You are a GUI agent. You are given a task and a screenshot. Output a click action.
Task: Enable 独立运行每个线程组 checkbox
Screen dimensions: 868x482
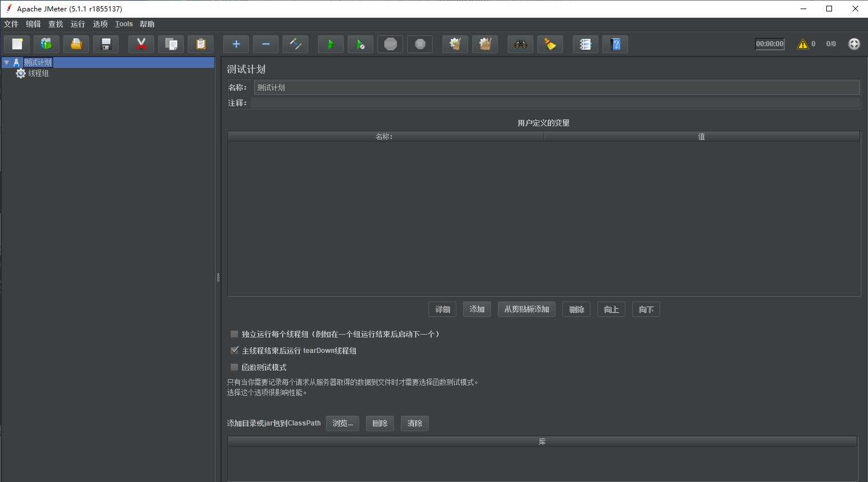(x=234, y=334)
